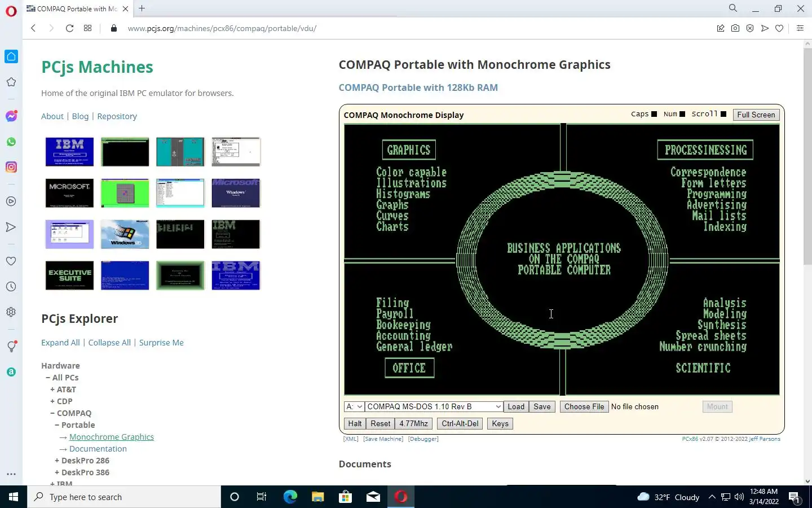Reset the emulated machine

click(x=380, y=423)
